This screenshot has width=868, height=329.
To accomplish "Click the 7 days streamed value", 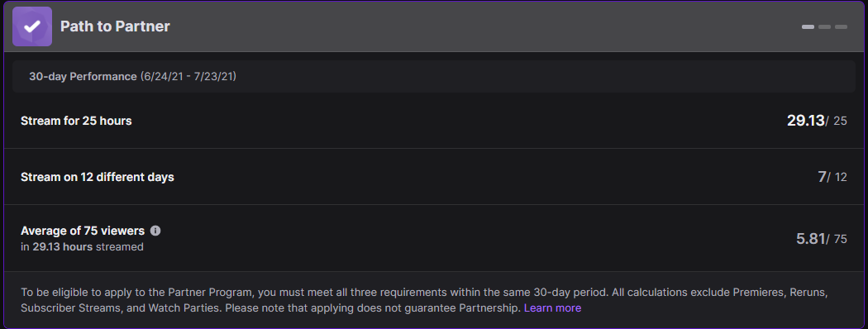I will (822, 177).
